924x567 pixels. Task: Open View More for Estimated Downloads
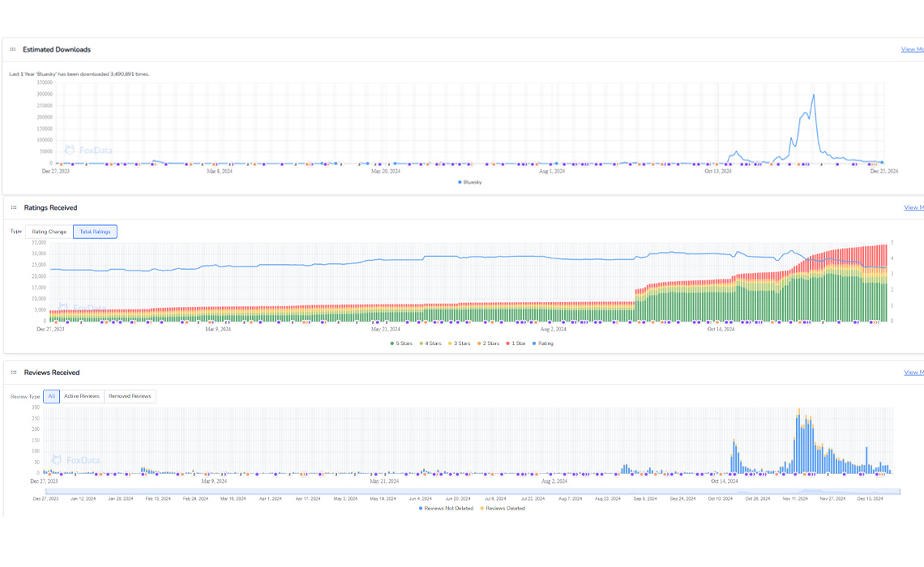click(912, 49)
